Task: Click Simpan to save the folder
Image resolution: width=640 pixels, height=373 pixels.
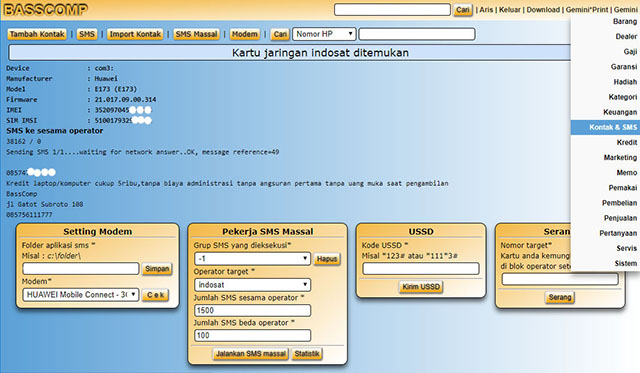Action: [x=157, y=269]
